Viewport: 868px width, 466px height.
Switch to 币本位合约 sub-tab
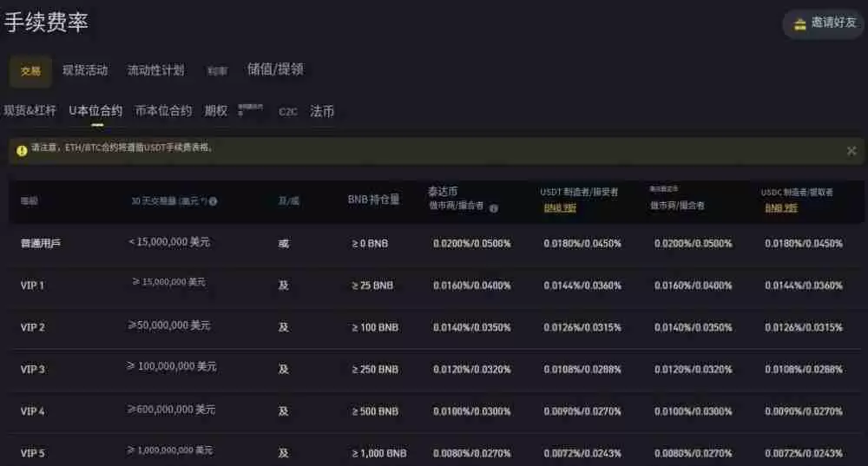point(163,111)
